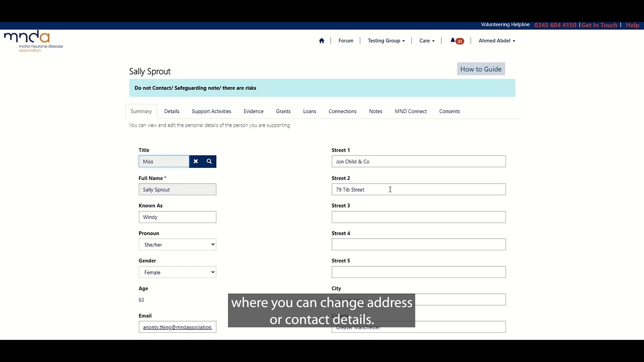644x362 pixels.
Task: Select the Summary tab
Action: pos(141,111)
